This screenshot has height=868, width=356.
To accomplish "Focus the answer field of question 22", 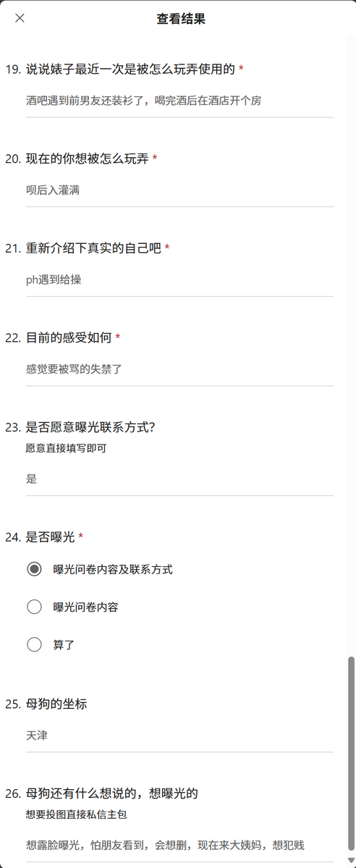I will pyautogui.click(x=179, y=369).
